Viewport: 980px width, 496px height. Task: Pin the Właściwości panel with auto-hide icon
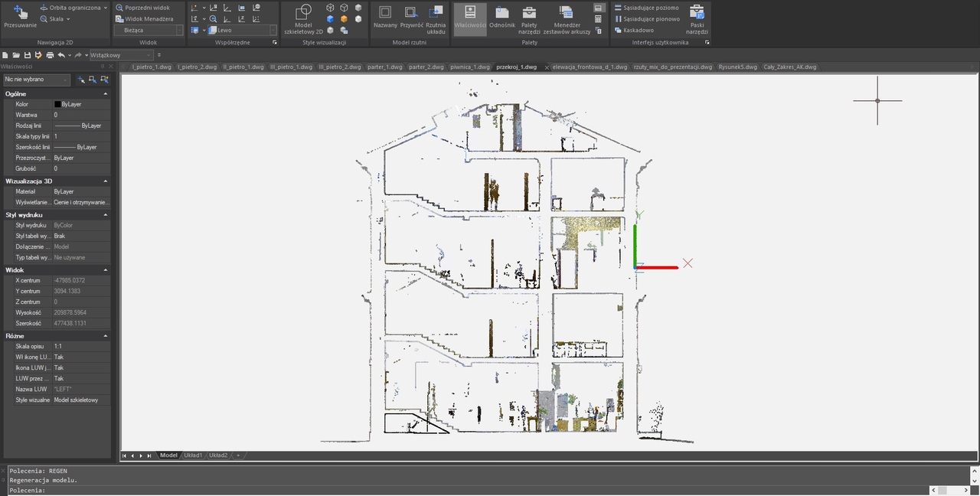[x=103, y=67]
